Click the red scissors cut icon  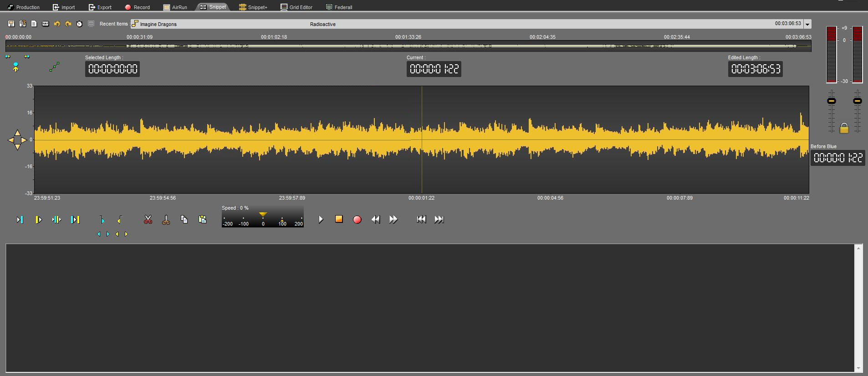pos(148,220)
